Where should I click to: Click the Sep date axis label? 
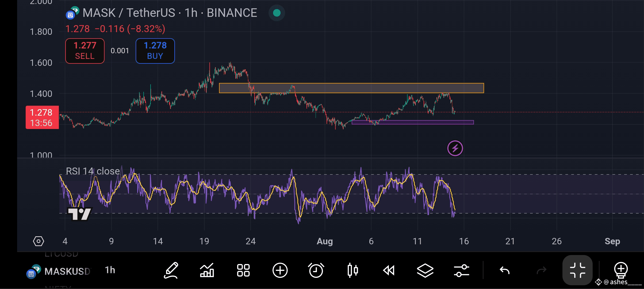click(x=612, y=241)
